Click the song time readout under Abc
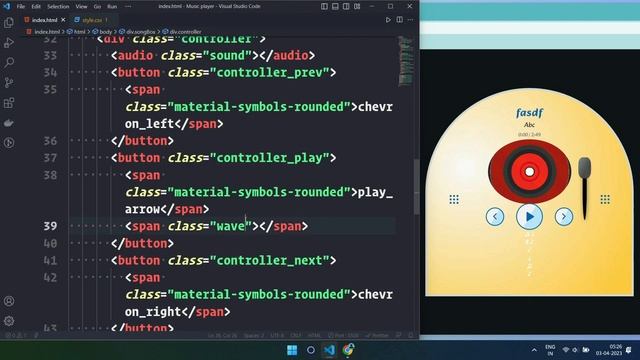 pyautogui.click(x=529, y=134)
